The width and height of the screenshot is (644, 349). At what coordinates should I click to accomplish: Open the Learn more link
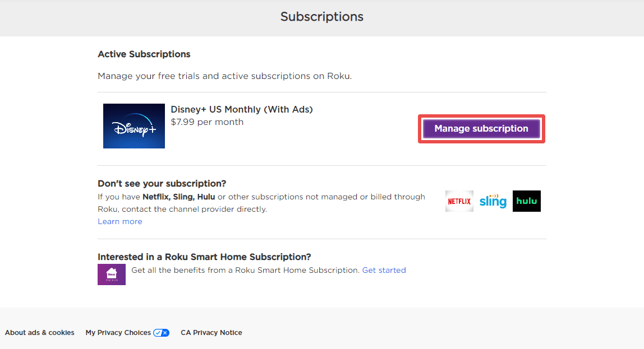pos(119,221)
